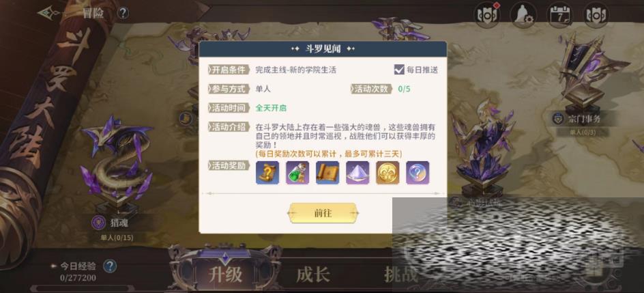Select the gold coin reward icon
The height and width of the screenshot is (293, 644).
point(387,173)
